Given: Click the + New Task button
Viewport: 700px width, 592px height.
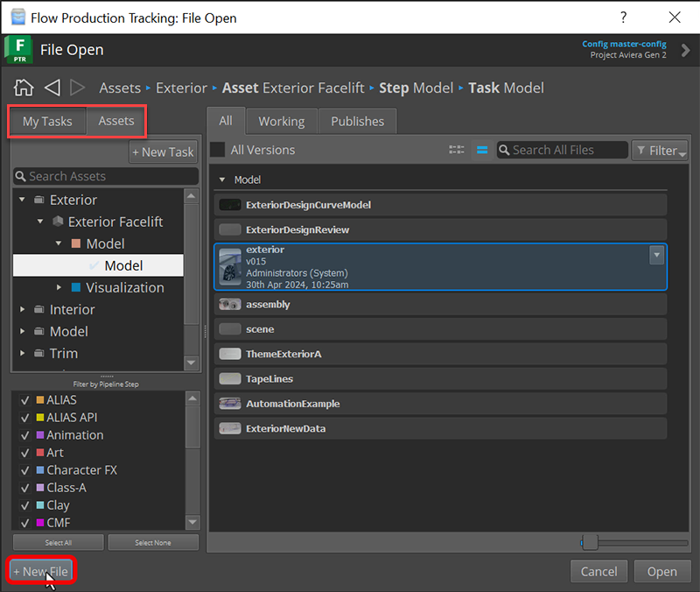Looking at the screenshot, I should tap(163, 152).
